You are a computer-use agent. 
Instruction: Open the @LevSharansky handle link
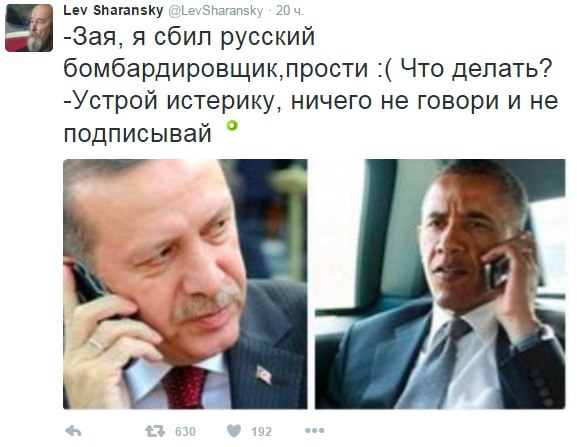pos(216,11)
